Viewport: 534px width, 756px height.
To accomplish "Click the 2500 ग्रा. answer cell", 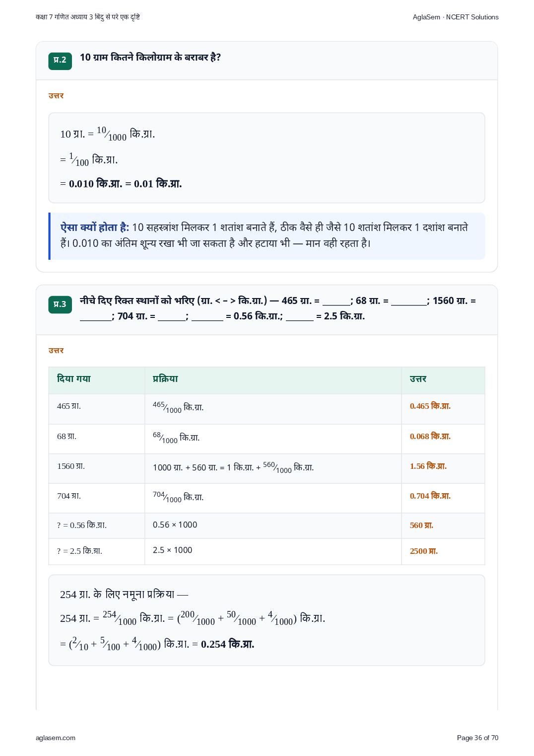I will click(443, 552).
